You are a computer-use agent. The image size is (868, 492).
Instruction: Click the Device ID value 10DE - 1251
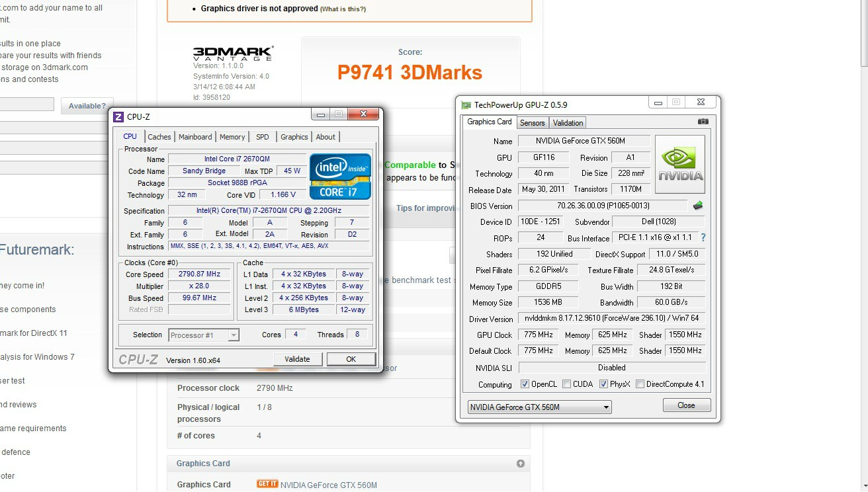click(x=539, y=222)
